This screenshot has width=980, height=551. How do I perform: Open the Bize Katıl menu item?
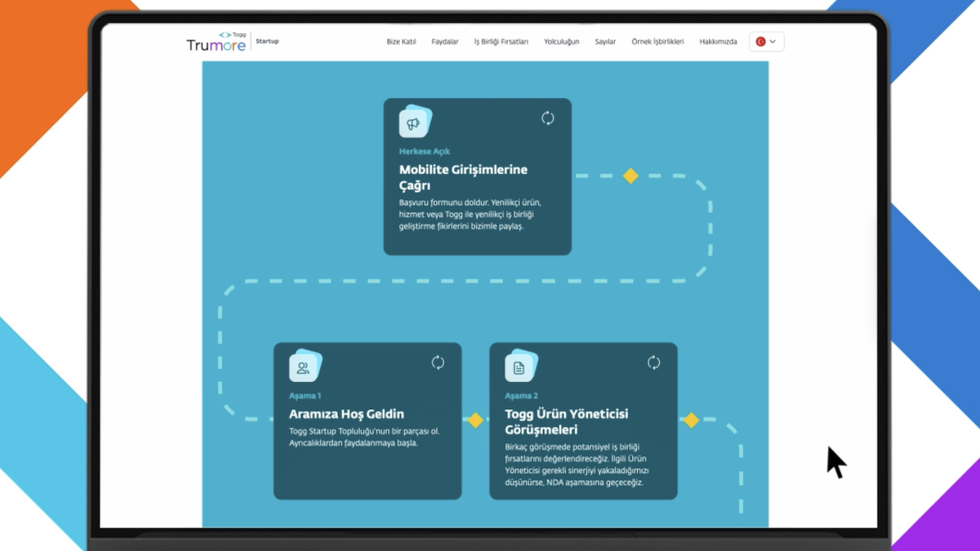pos(401,42)
